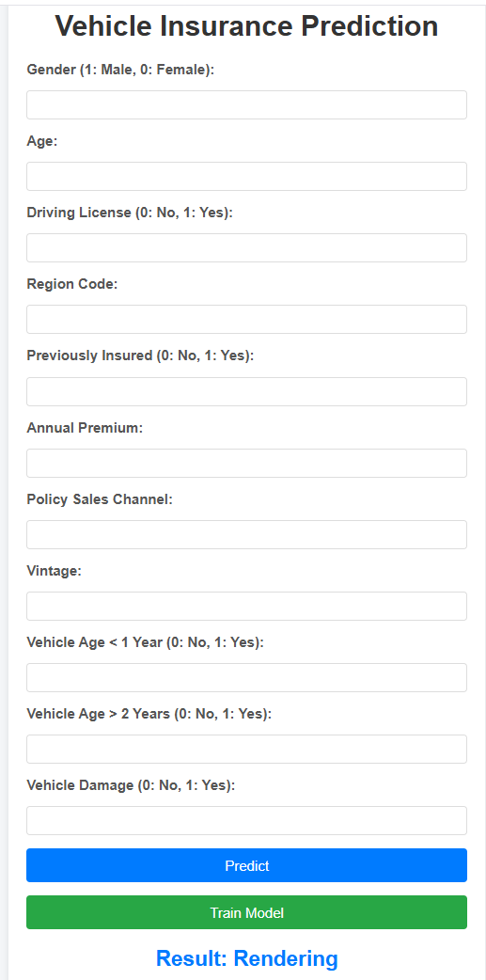This screenshot has height=980, width=486.
Task: Select the Vehicle Damage input field
Action: 246,821
